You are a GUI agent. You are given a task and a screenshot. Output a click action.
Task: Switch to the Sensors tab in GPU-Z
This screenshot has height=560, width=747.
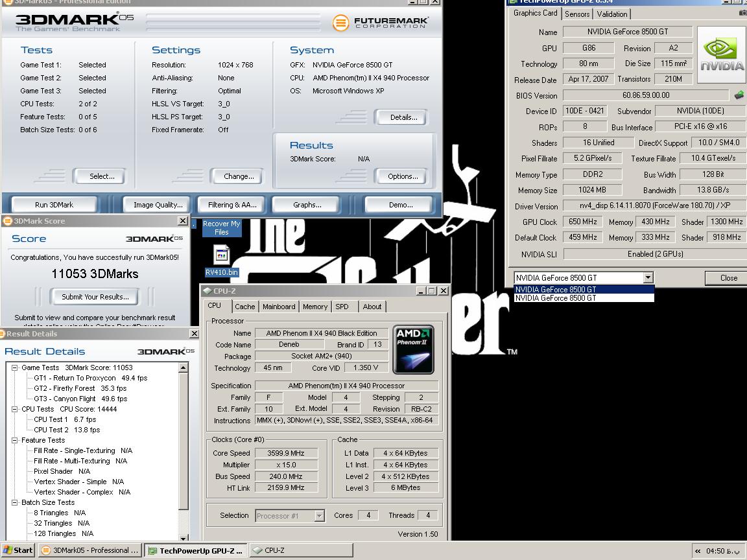click(x=577, y=14)
